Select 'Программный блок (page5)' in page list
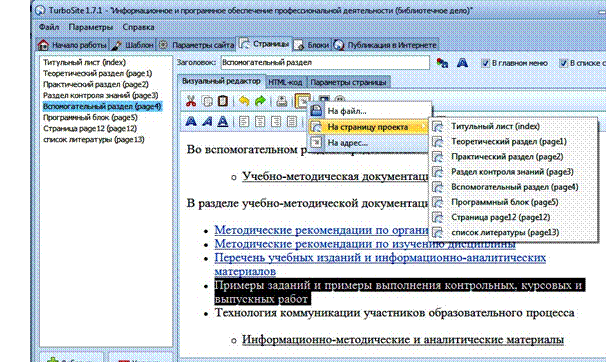The height and width of the screenshot is (364, 606). (x=90, y=117)
